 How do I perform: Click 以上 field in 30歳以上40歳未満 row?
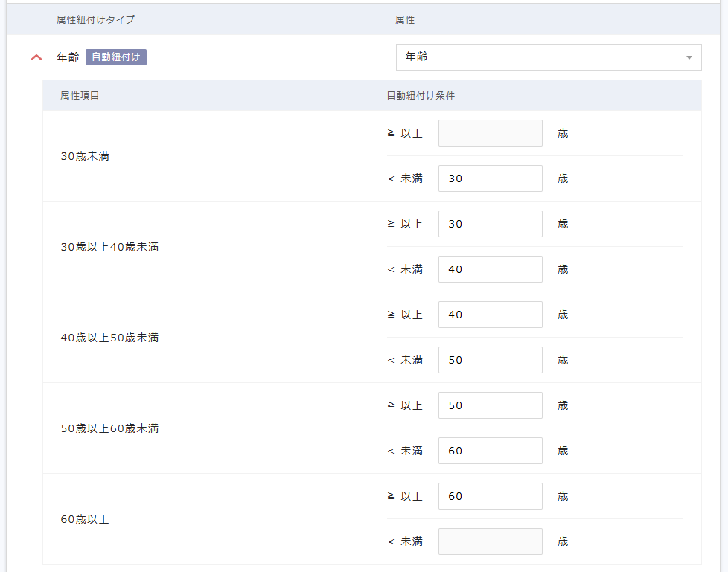tap(490, 224)
